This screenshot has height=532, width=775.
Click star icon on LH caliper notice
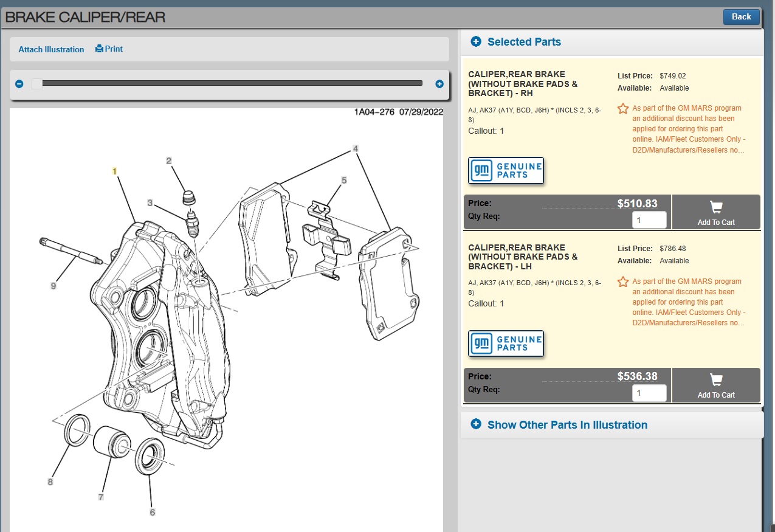623,282
